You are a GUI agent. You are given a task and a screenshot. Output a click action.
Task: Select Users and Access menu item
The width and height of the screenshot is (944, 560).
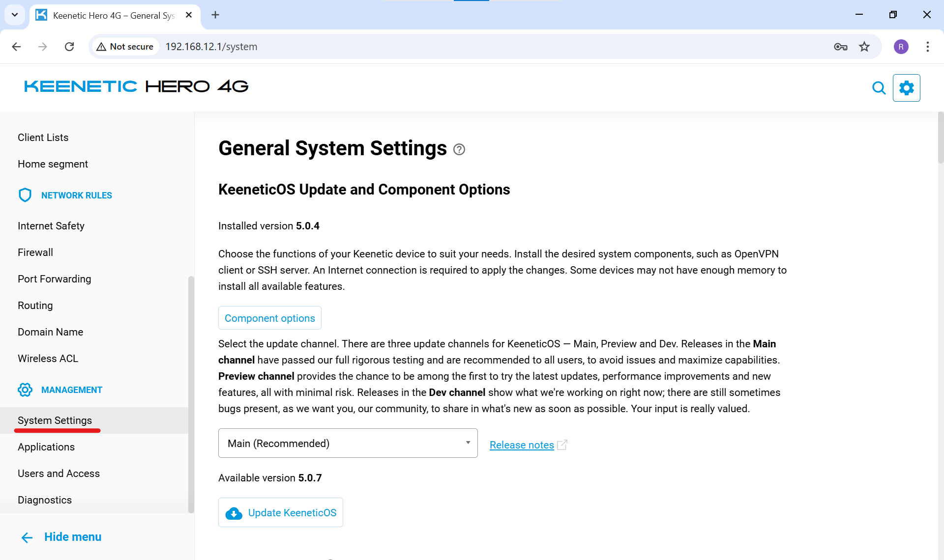pos(59,474)
